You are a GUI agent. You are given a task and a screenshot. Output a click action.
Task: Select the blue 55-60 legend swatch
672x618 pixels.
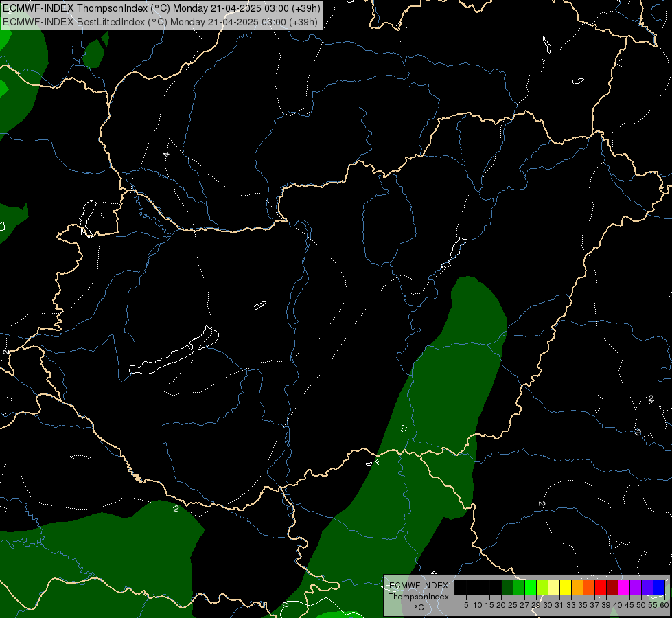coord(659,587)
